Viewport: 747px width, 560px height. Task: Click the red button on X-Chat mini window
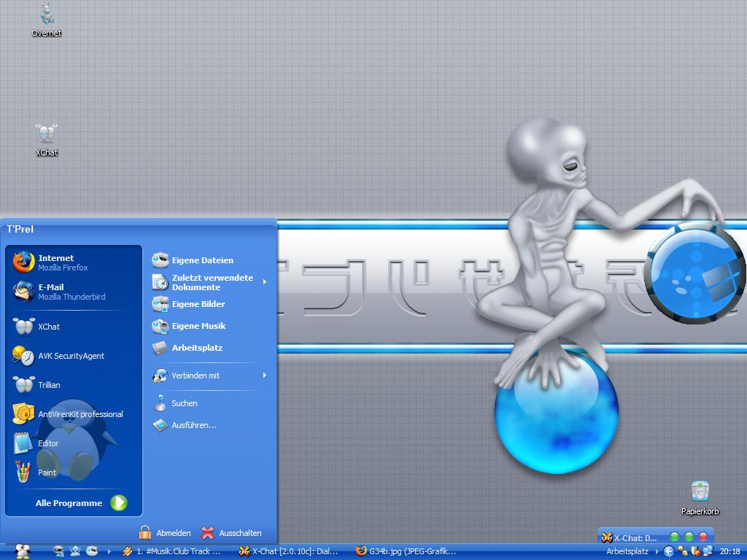[x=703, y=537]
